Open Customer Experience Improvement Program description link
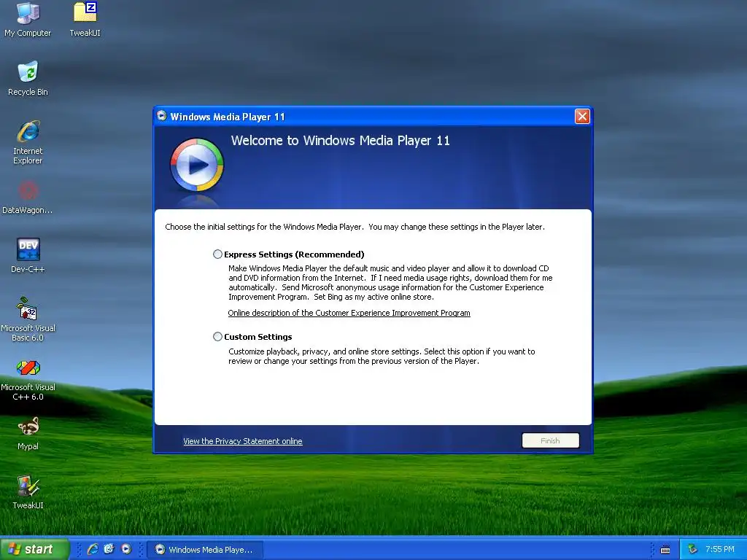The image size is (747, 560). pyautogui.click(x=349, y=313)
